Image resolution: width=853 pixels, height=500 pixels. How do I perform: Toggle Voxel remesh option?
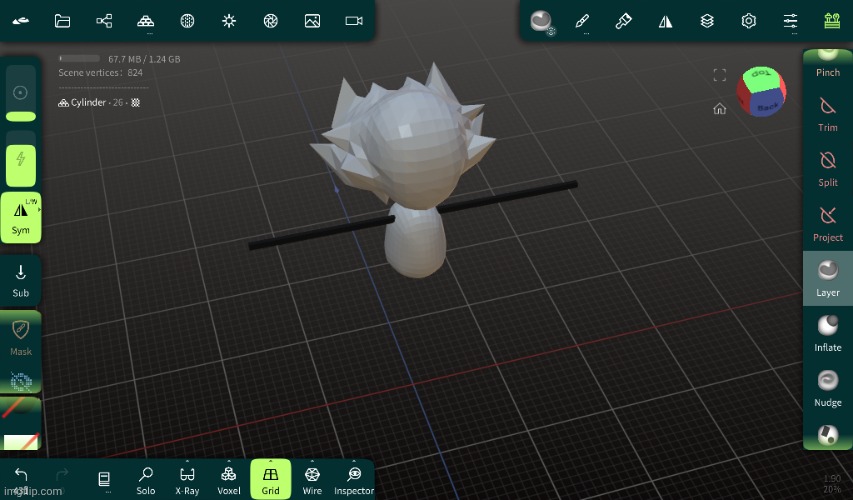coord(229,480)
